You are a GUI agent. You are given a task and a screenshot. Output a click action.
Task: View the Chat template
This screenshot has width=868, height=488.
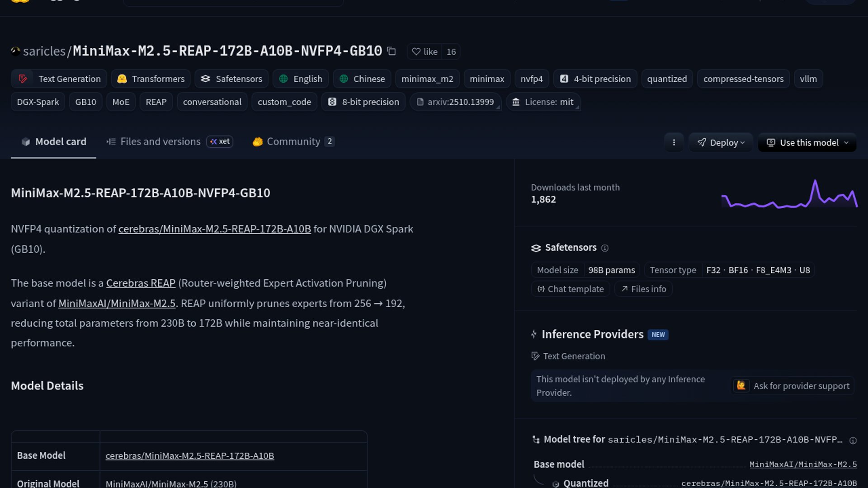(x=571, y=289)
